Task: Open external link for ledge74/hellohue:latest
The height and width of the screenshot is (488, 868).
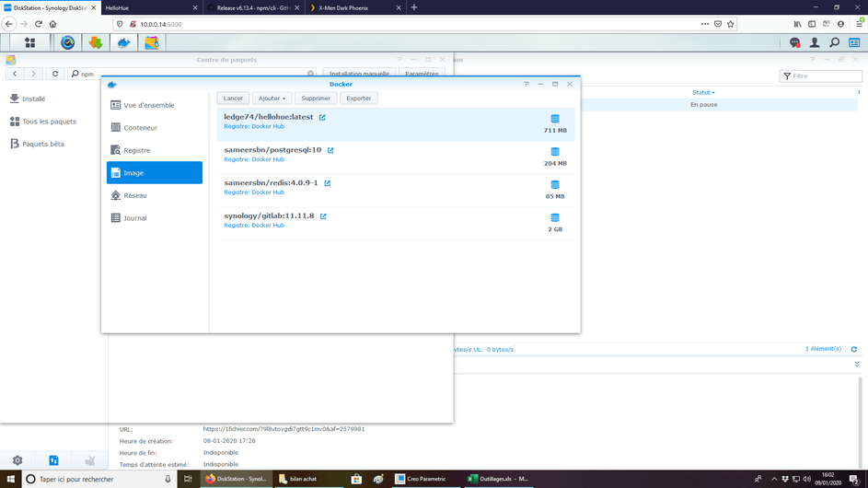Action: coord(322,118)
